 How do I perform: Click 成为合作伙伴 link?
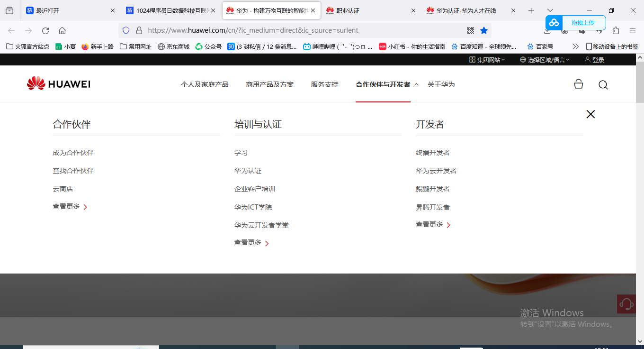click(x=73, y=153)
